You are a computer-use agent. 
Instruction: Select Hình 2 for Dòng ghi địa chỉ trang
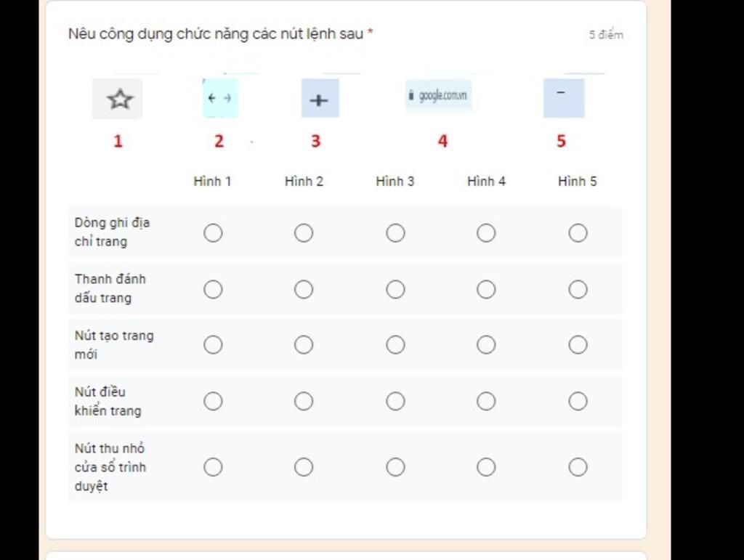tap(304, 233)
